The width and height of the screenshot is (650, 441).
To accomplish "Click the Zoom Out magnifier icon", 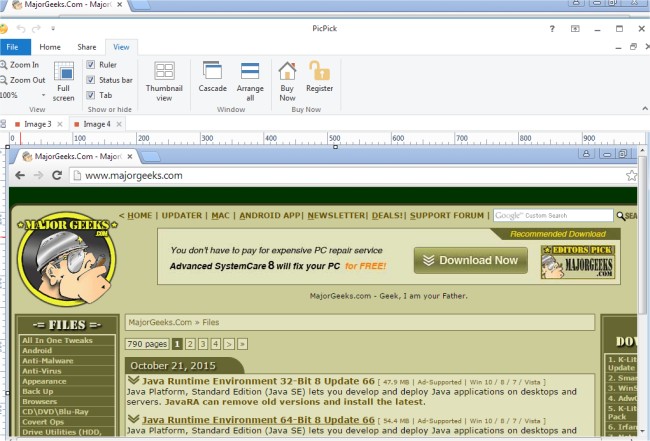I will tap(3, 80).
